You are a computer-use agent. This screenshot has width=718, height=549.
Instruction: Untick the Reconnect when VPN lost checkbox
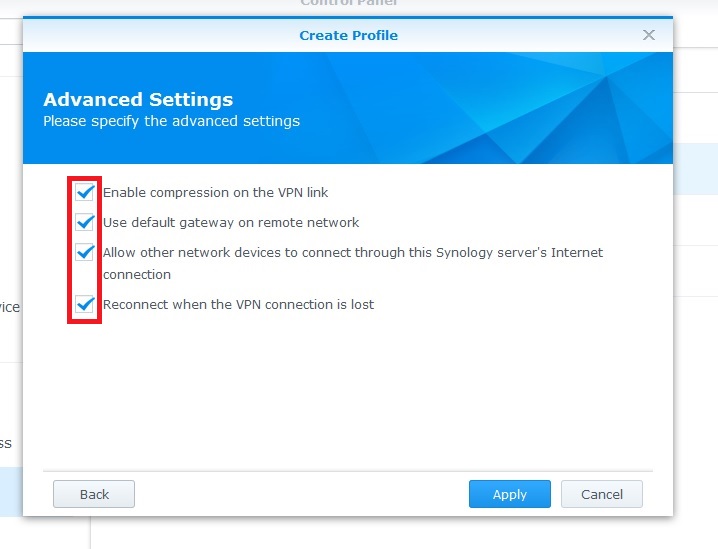[x=85, y=304]
